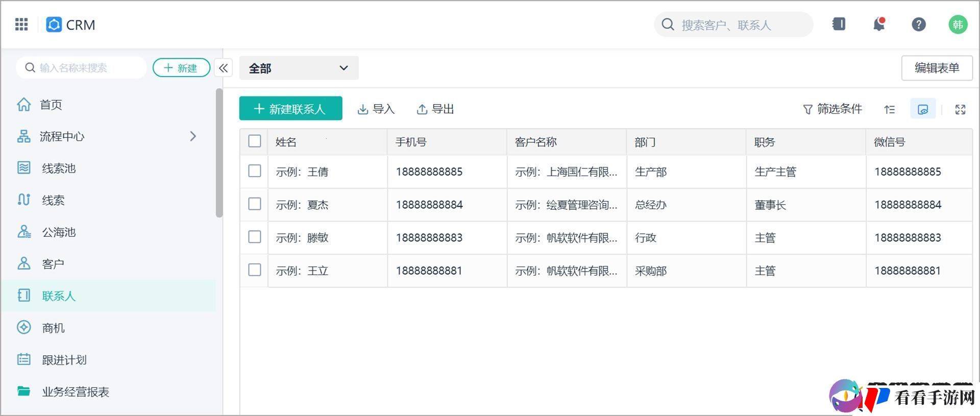The image size is (980, 416).
Task: Click the 客户名称 column header
Action: (567, 142)
